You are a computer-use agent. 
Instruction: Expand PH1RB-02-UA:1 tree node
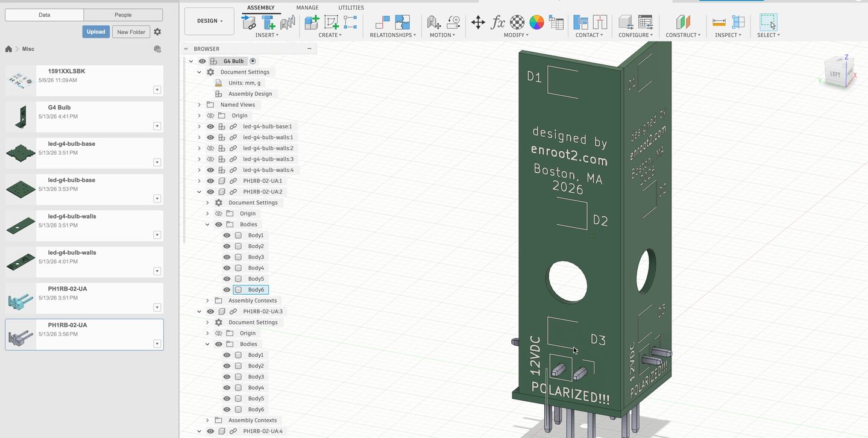pos(200,181)
